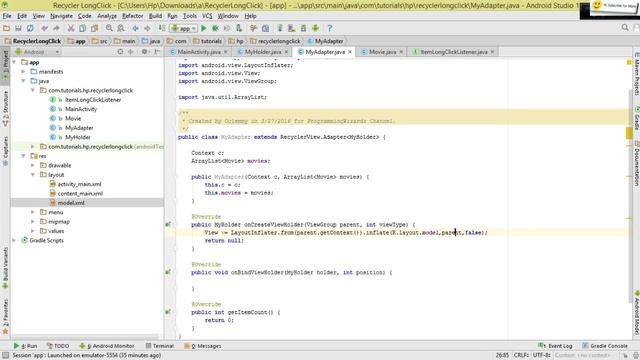Expand the menu folder

pos(33,213)
